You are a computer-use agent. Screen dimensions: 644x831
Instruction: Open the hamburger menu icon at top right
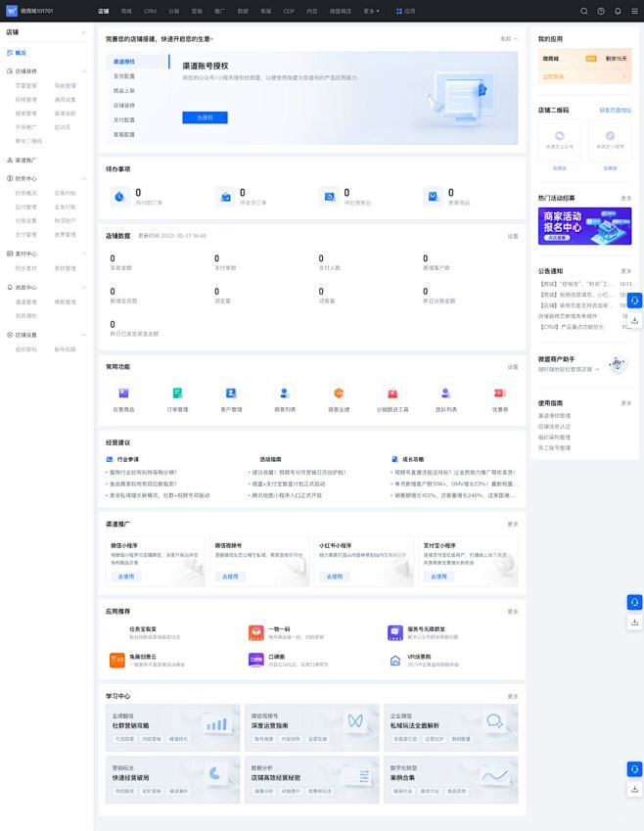pos(634,11)
